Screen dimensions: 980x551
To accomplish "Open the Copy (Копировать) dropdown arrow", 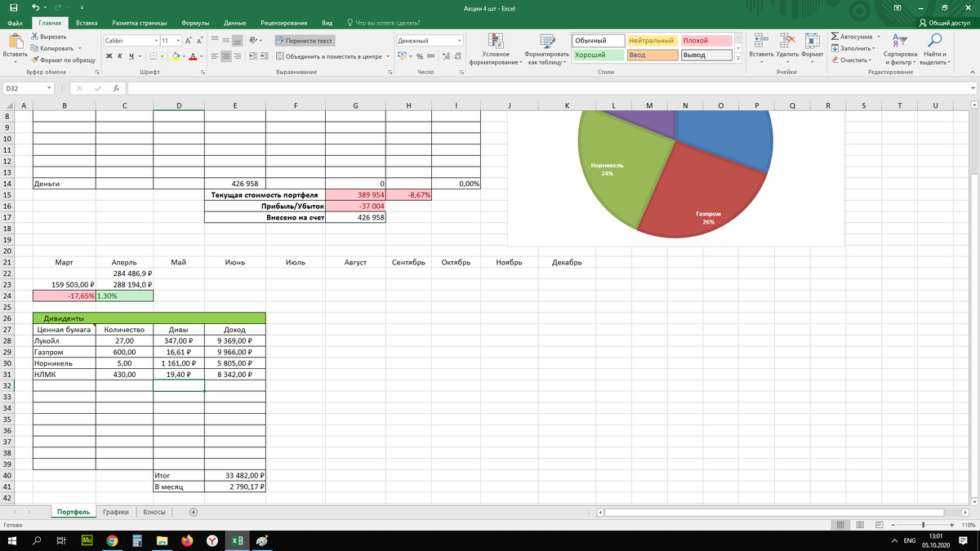I will pos(79,48).
